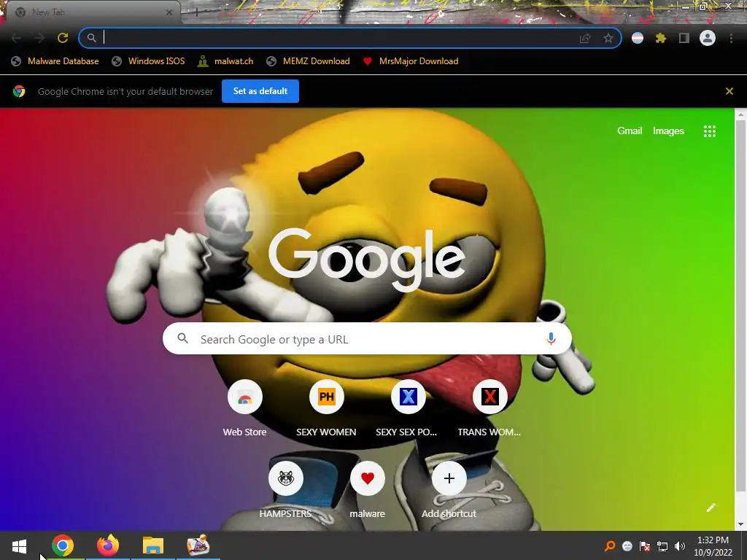Click the Chrome taskbar icon
747x560 pixels.
pos(63,545)
